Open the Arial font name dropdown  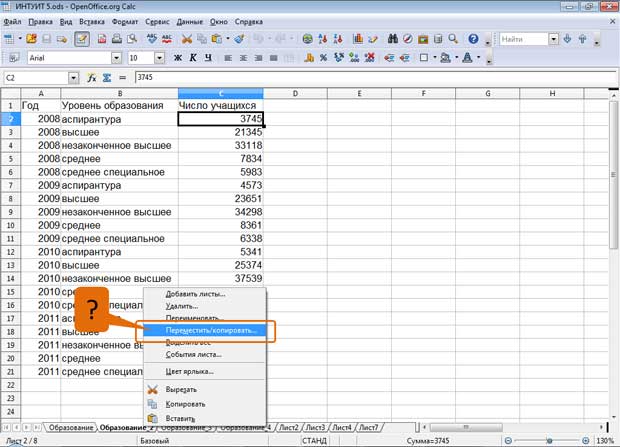pos(116,58)
